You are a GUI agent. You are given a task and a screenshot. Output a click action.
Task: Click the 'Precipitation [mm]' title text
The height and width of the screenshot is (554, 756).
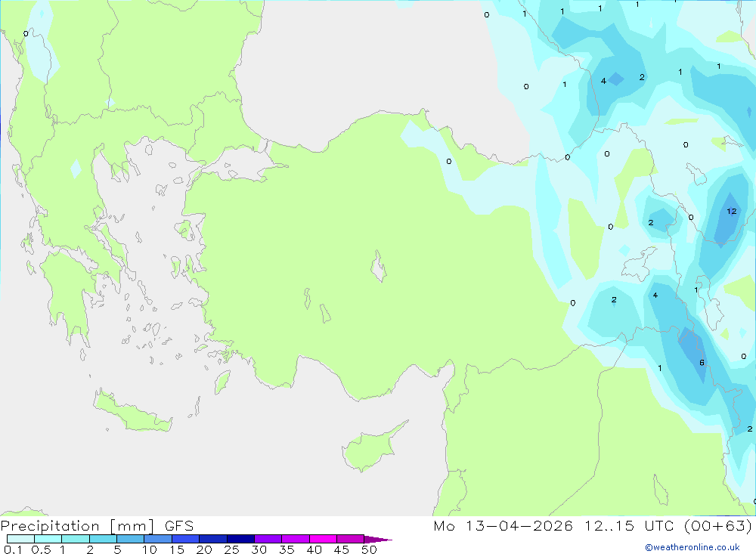coord(77,526)
